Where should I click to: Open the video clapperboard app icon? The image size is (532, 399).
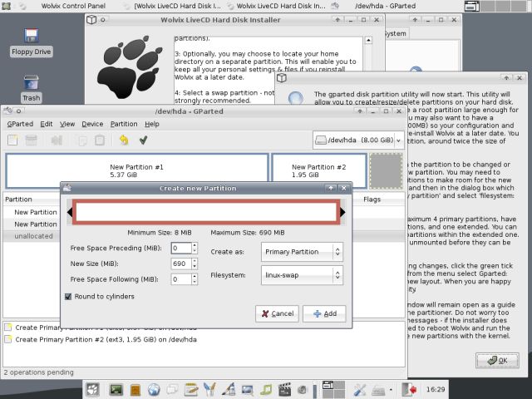click(x=287, y=389)
